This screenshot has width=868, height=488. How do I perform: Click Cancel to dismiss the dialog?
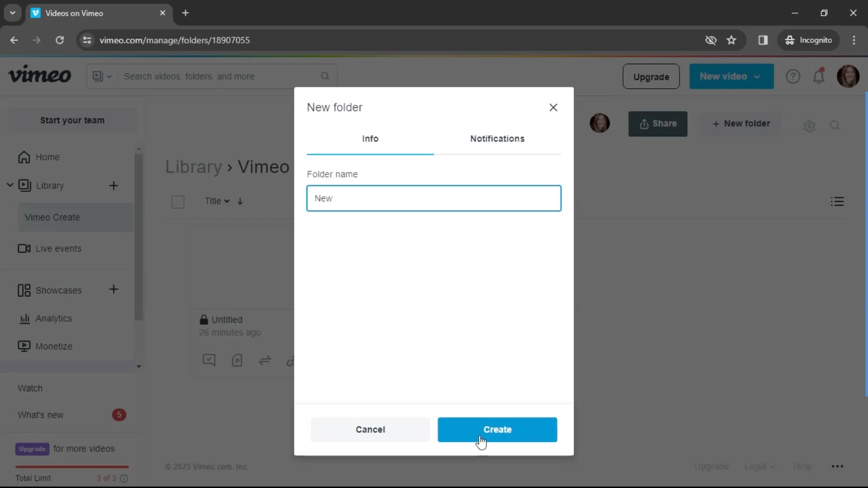click(x=371, y=430)
